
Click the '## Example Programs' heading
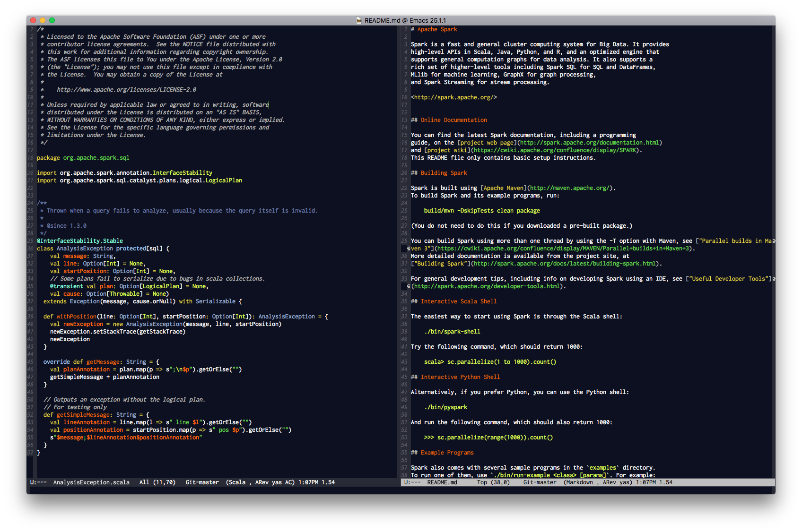pyautogui.click(x=442, y=453)
